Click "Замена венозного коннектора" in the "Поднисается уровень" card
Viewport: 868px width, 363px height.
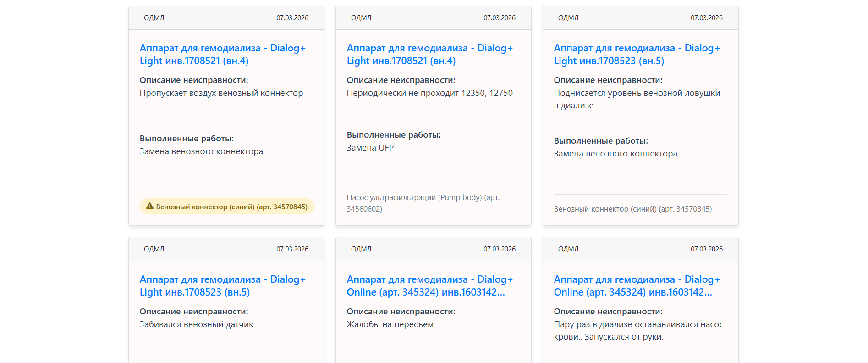pos(615,154)
